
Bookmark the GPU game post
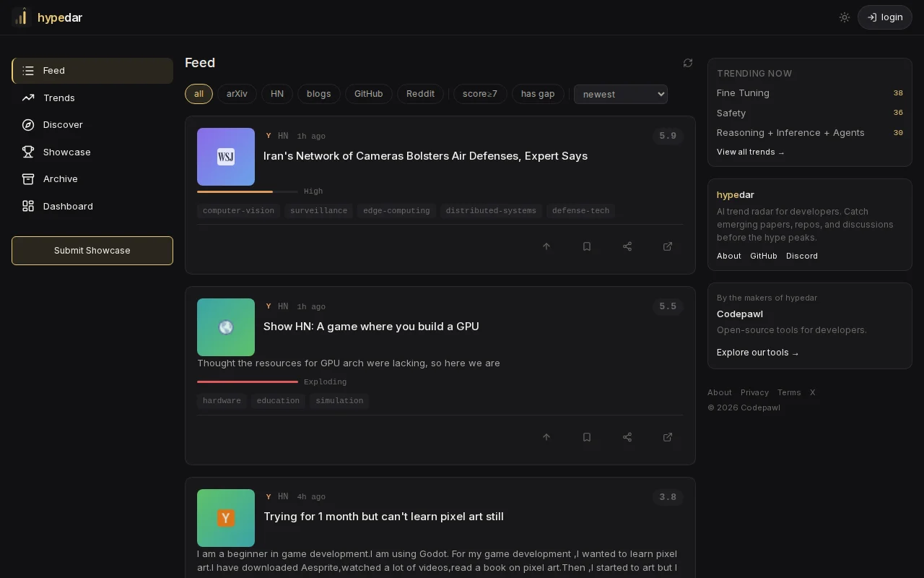[587, 437]
